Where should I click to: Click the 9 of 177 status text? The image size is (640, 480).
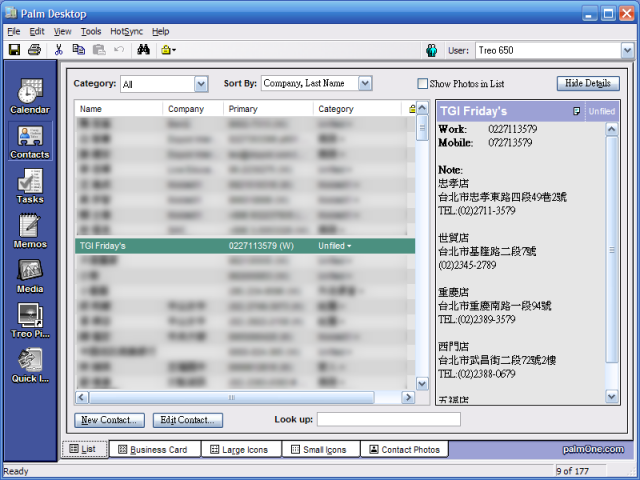click(572, 471)
